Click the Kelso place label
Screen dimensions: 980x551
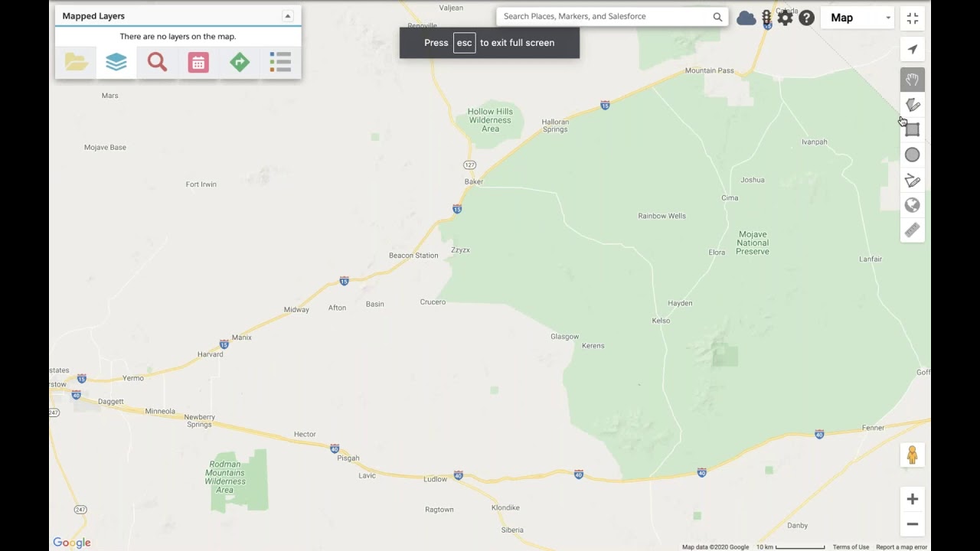pos(661,321)
